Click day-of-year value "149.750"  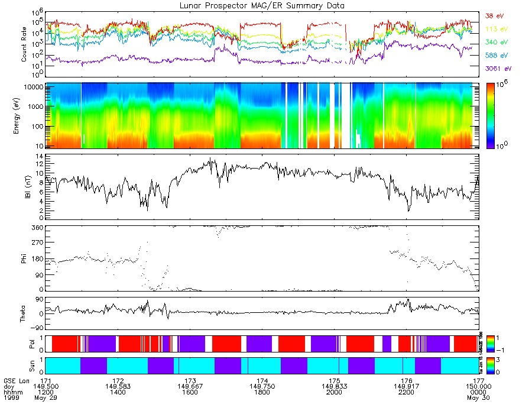[x=262, y=387]
